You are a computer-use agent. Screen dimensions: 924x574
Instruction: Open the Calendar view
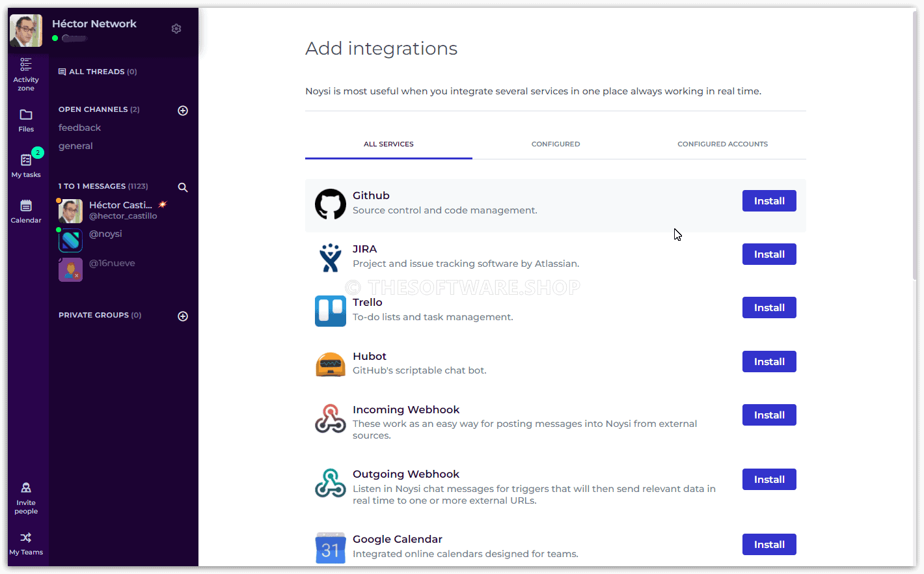point(26,212)
